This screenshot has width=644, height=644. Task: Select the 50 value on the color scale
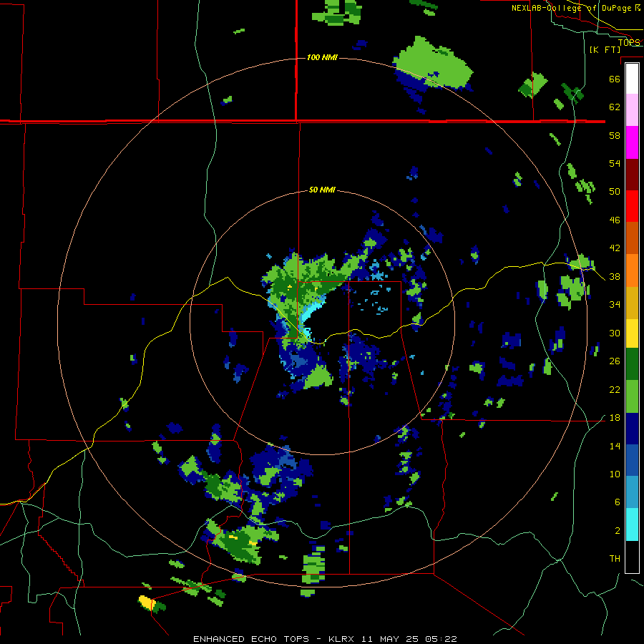point(615,192)
